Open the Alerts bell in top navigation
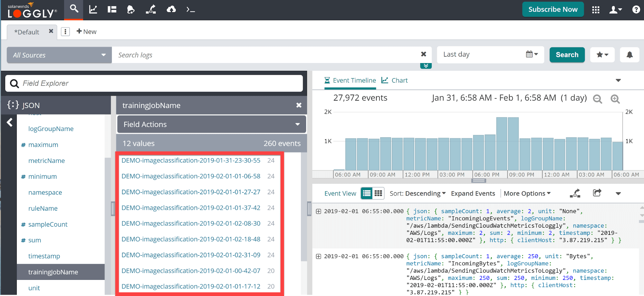This screenshot has width=644, height=296. point(131,10)
